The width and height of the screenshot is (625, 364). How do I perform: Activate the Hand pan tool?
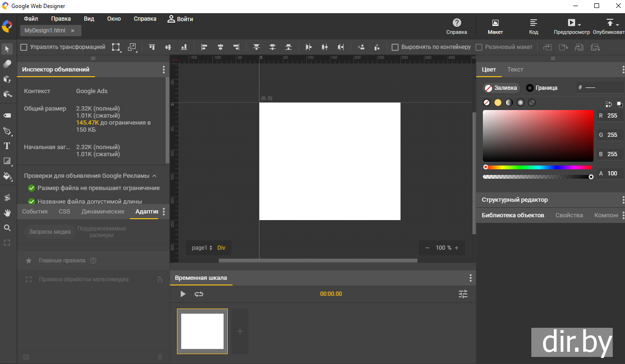point(7,213)
